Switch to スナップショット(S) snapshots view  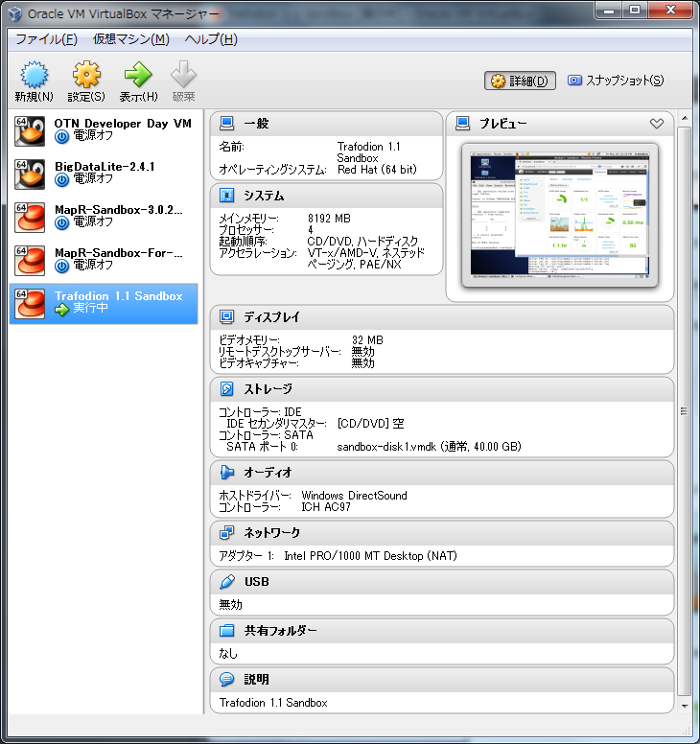(616, 81)
